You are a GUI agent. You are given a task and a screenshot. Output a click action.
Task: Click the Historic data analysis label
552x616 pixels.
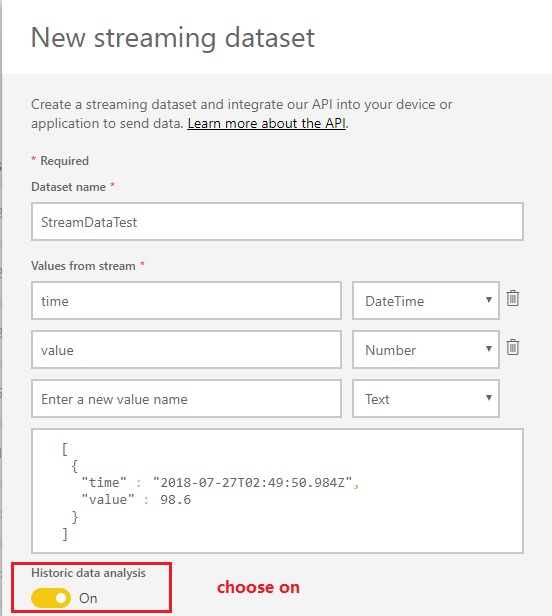pos(88,573)
